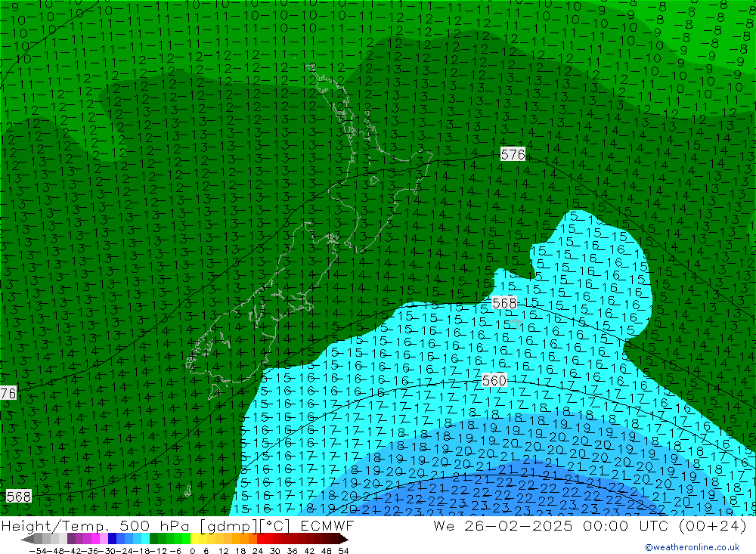Click the purple swatch above -42 in legend
Image resolution: width=756 pixels, height=554 pixels.
[x=71, y=539]
